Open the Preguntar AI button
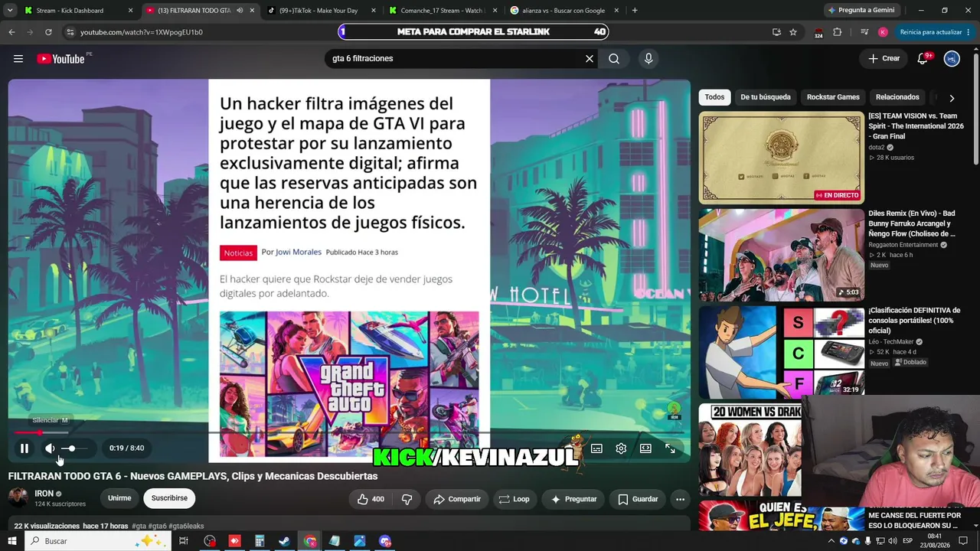 pyautogui.click(x=573, y=499)
